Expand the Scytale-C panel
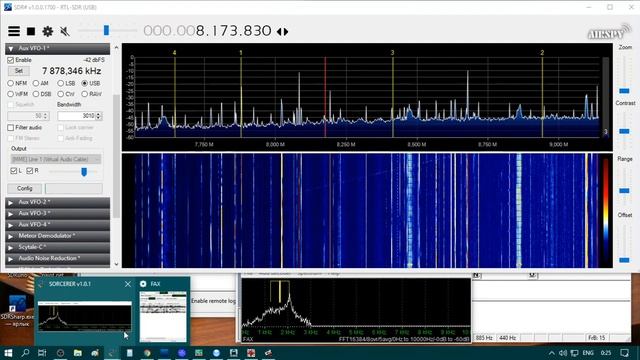The image size is (640, 360). [x=58, y=247]
